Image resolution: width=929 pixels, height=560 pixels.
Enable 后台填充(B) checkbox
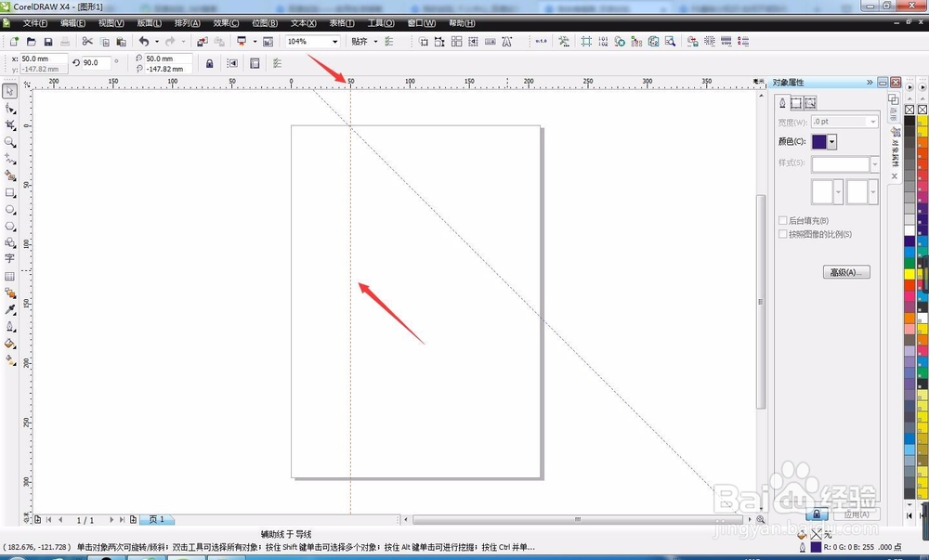(x=782, y=220)
